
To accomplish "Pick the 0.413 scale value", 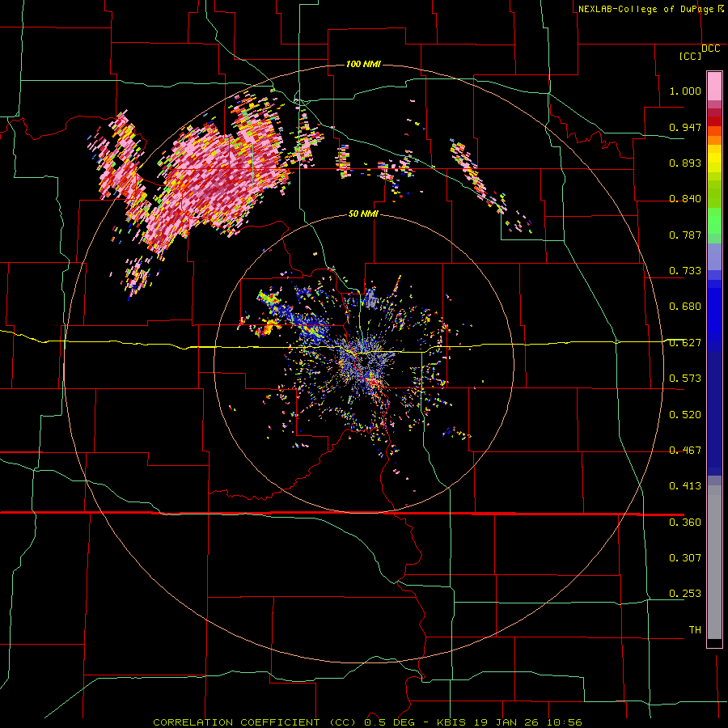I will pos(685,486).
